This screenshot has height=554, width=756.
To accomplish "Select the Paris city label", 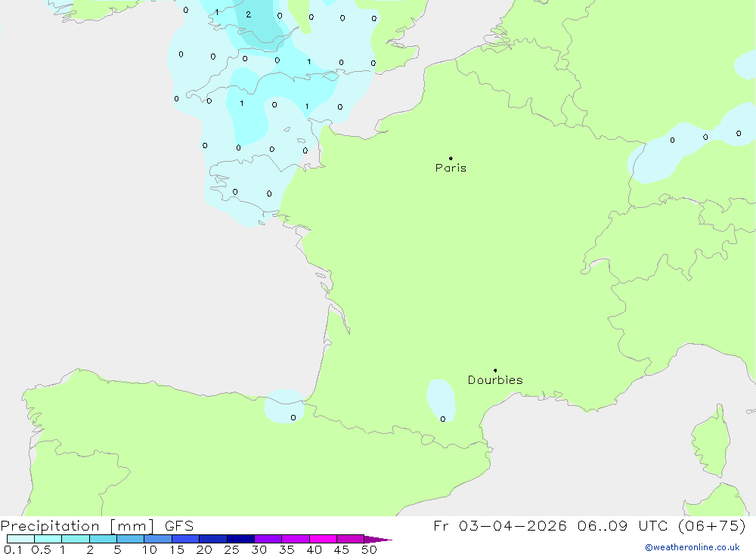I will coord(451,168).
